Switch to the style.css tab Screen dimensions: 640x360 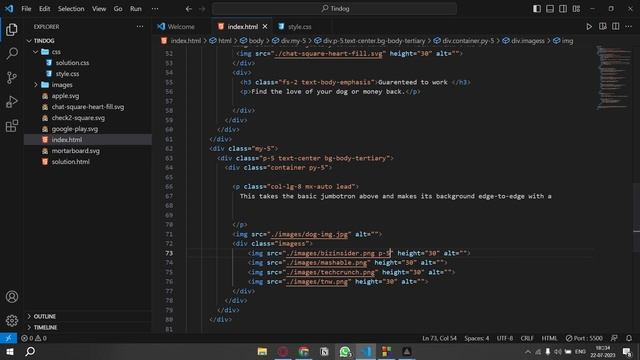point(300,27)
